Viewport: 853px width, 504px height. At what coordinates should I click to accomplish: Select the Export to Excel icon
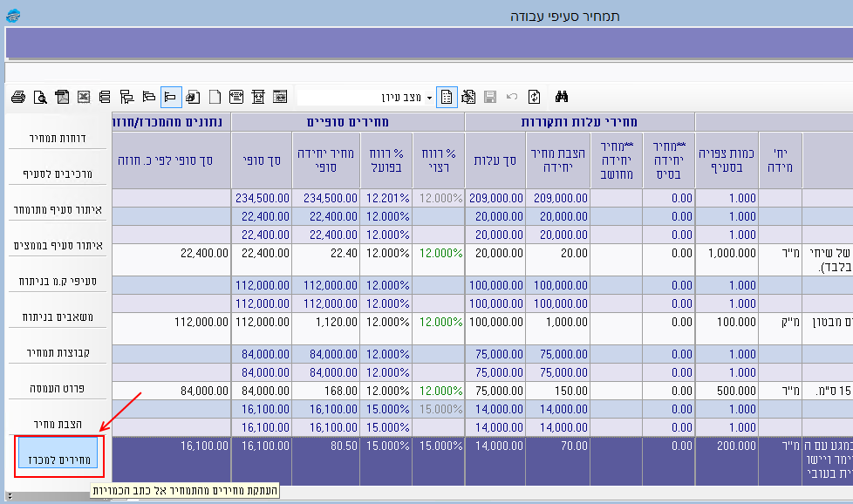[x=83, y=97]
